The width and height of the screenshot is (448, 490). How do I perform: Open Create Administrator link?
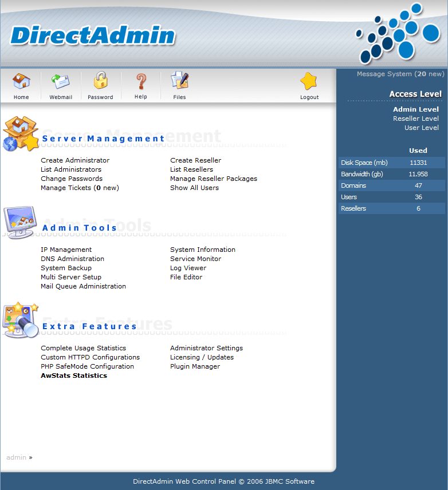[75, 160]
